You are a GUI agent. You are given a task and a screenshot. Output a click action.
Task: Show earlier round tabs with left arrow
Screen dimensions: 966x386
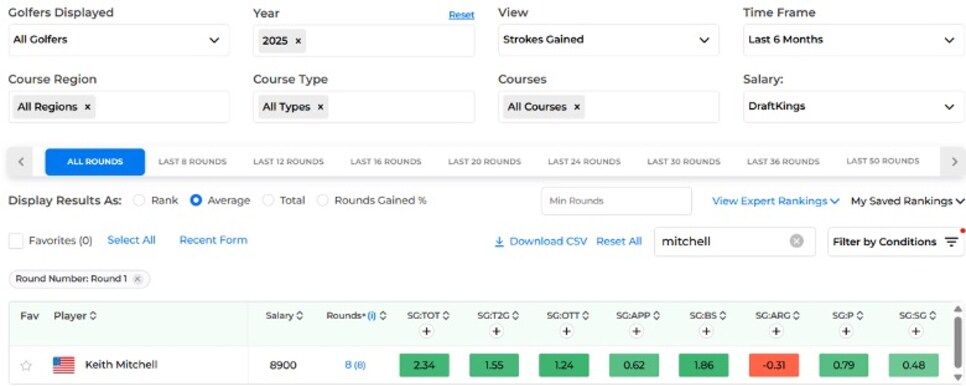pos(21,162)
